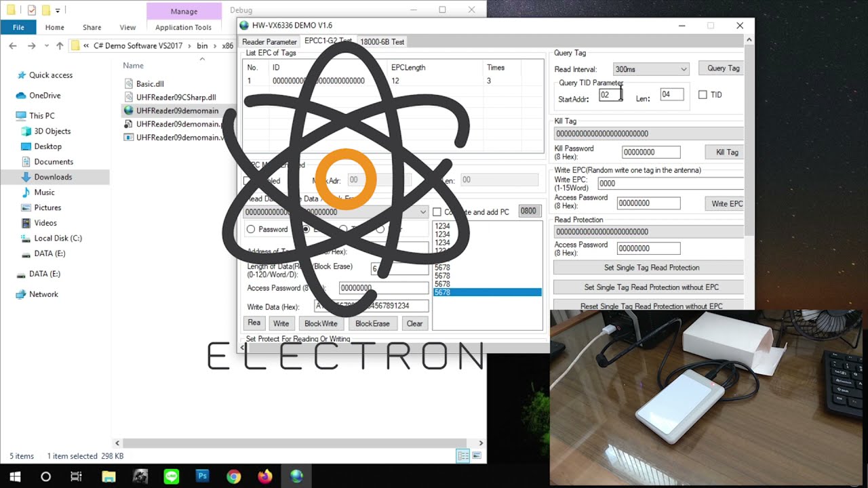Select the Password memory radio button
868x488 pixels.
[251, 229]
